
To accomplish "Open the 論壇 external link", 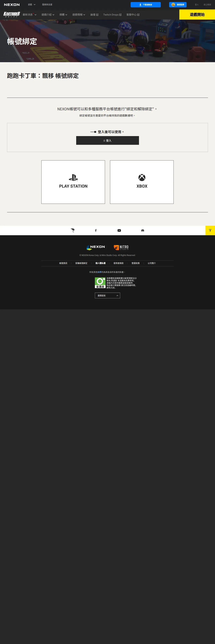I will 94,15.
